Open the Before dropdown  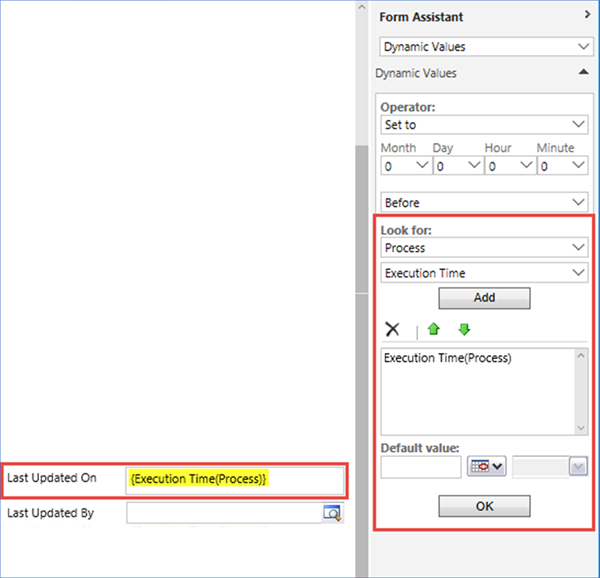coord(484,202)
